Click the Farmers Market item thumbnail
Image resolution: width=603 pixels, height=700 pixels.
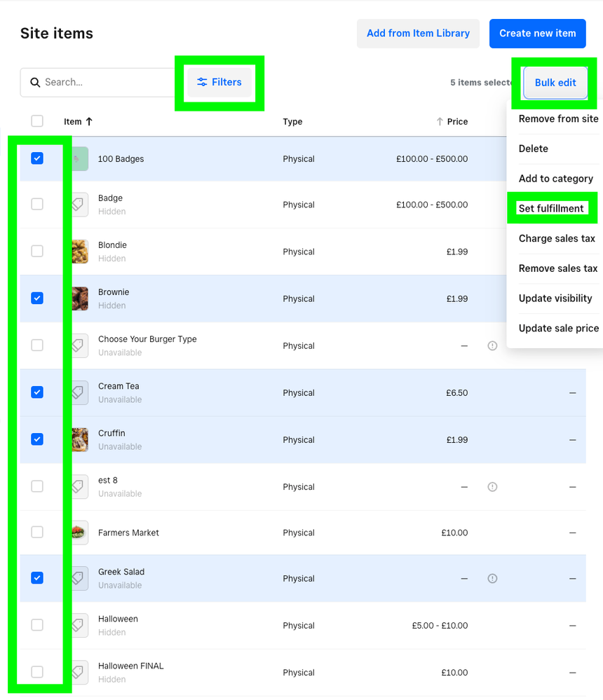[x=79, y=533]
